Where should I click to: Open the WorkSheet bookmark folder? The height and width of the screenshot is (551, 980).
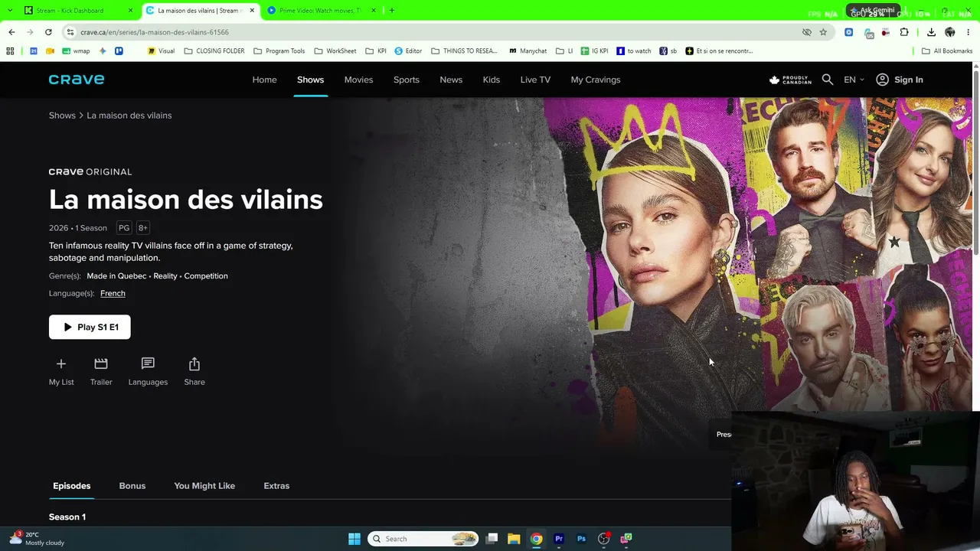[x=335, y=51]
